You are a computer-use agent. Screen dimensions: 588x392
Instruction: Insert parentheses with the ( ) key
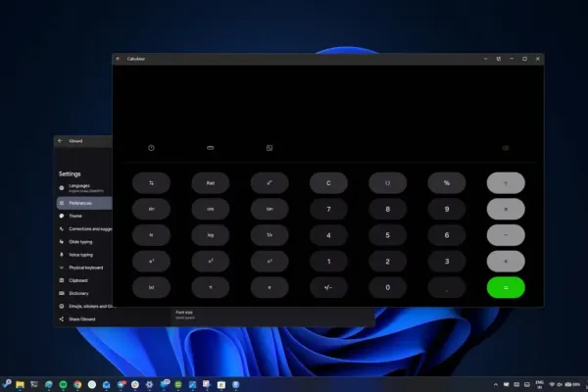click(387, 183)
